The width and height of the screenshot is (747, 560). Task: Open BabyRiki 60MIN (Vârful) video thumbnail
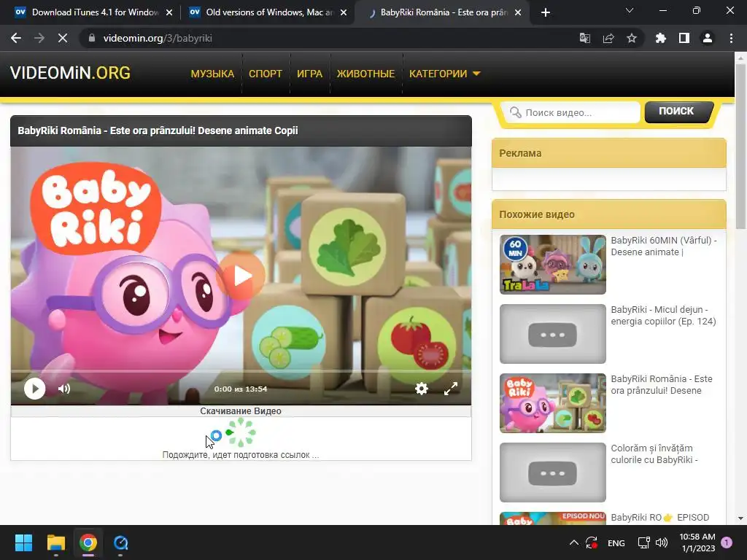coord(553,264)
